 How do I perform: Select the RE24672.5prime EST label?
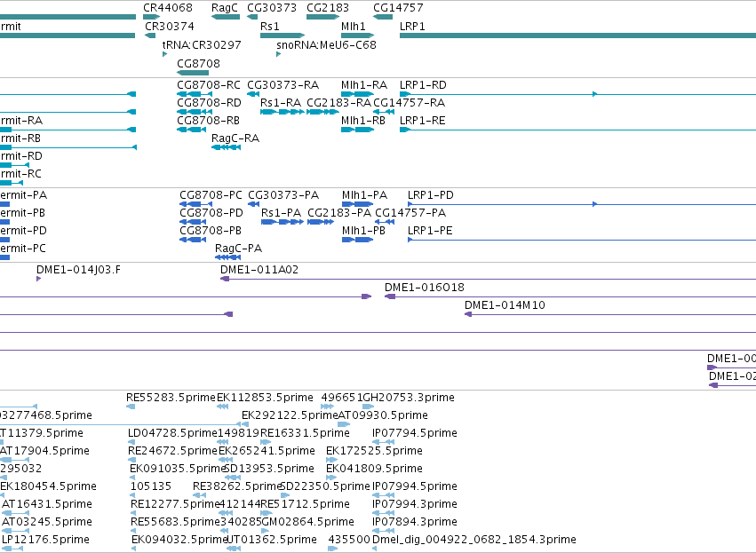(x=172, y=451)
